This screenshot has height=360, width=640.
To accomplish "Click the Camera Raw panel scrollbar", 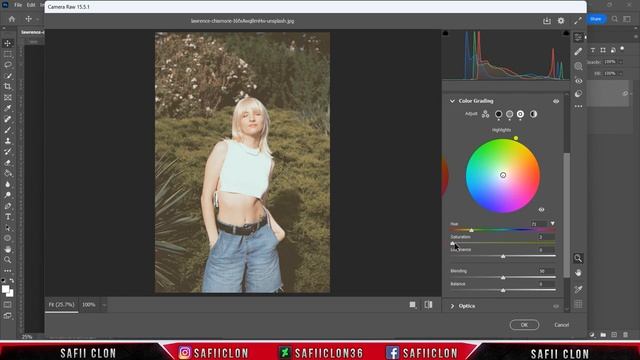I will pyautogui.click(x=567, y=215).
